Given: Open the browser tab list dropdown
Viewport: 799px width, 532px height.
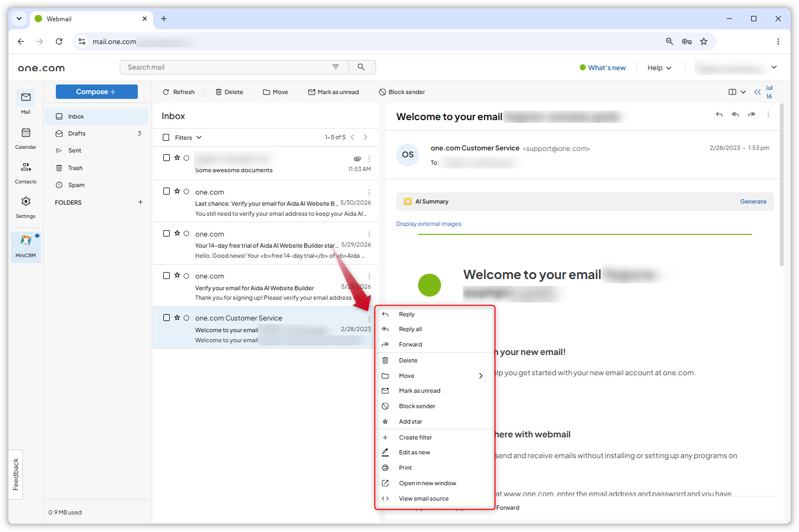Looking at the screenshot, I should pyautogui.click(x=19, y=19).
